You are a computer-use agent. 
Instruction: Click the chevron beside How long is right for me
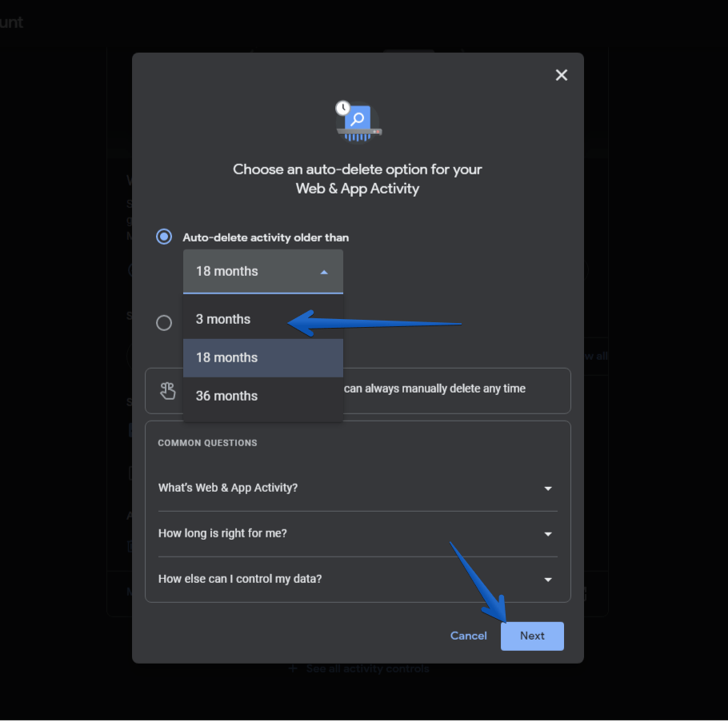coord(548,534)
